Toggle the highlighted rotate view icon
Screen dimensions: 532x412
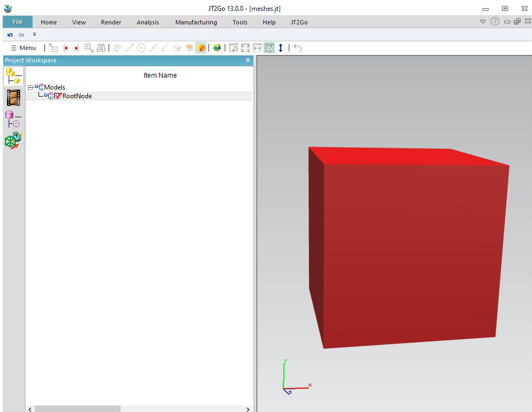coord(269,48)
